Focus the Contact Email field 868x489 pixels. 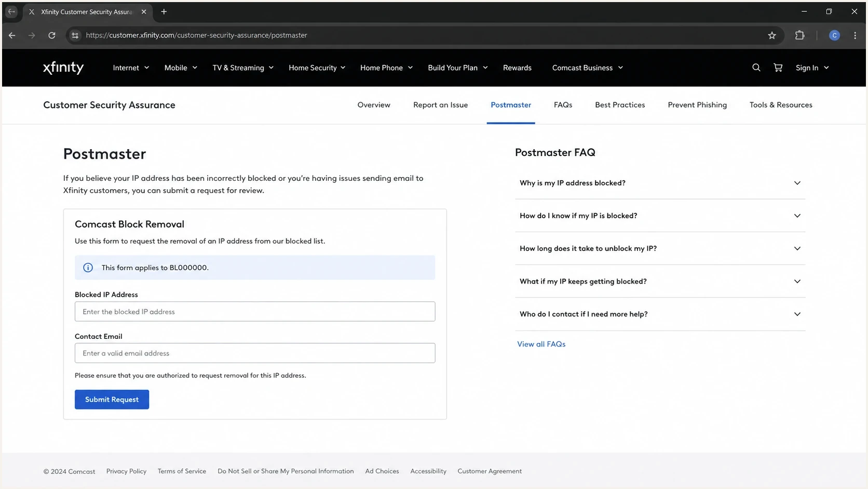point(255,353)
